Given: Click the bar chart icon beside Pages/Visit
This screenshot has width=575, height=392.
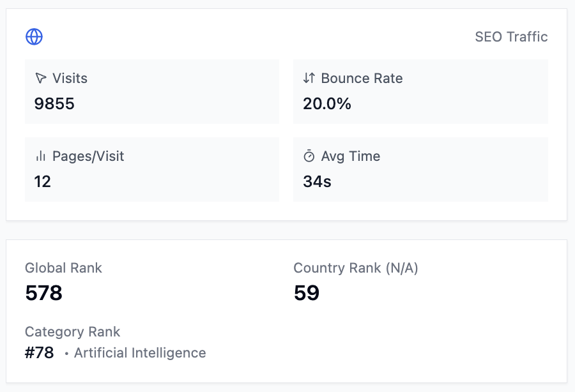Looking at the screenshot, I should [x=41, y=156].
